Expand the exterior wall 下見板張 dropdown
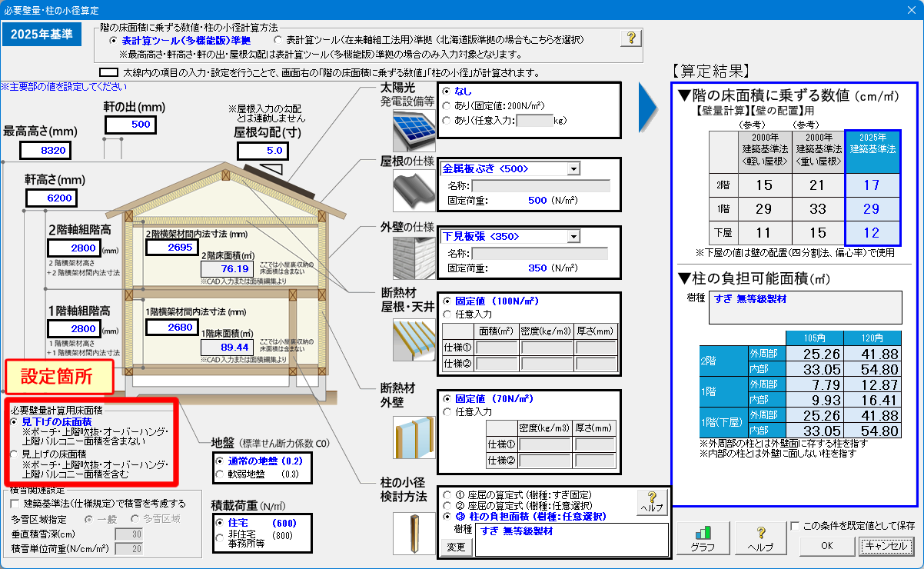Viewport: 924px width, 569px height. click(573, 237)
